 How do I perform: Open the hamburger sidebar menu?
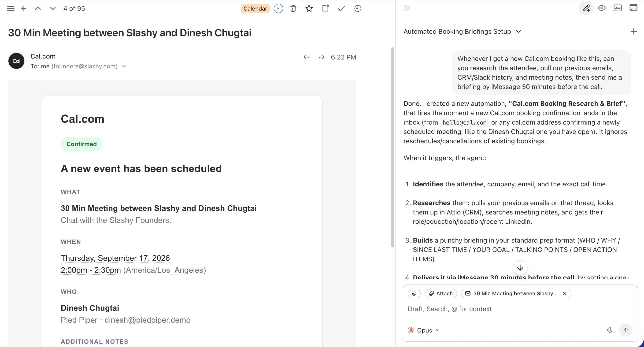point(11,8)
